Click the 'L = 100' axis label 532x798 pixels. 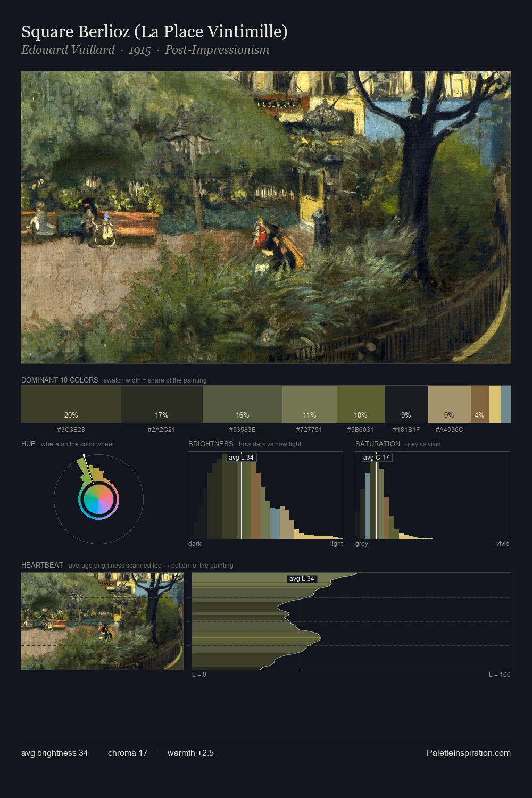click(x=500, y=675)
